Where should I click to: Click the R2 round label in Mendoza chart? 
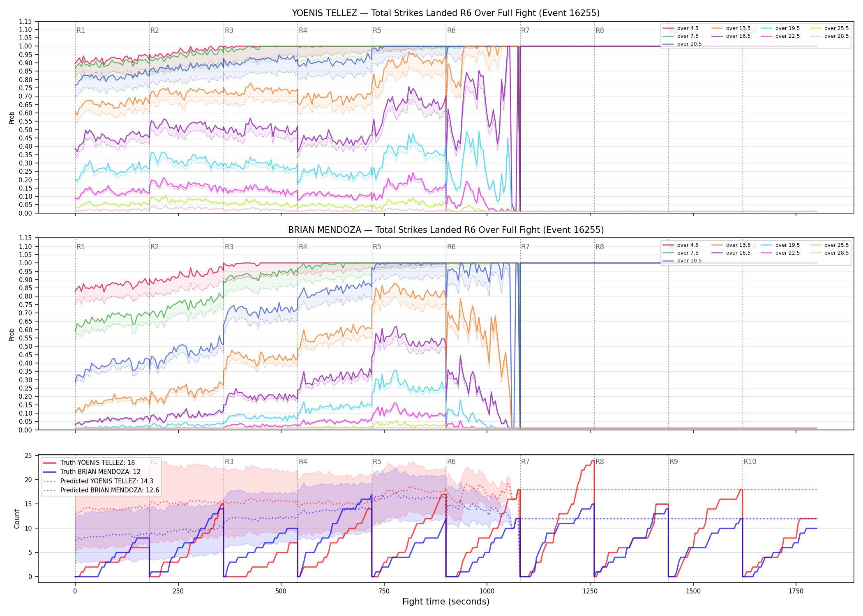[155, 247]
